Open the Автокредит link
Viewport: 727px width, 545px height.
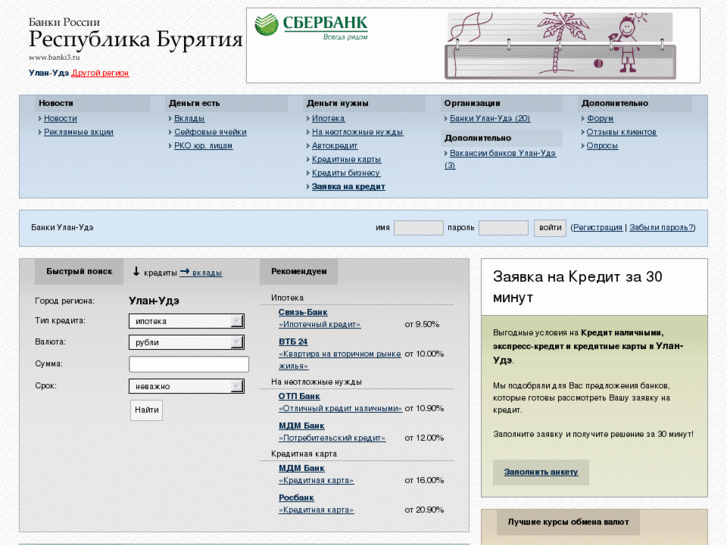coord(334,146)
